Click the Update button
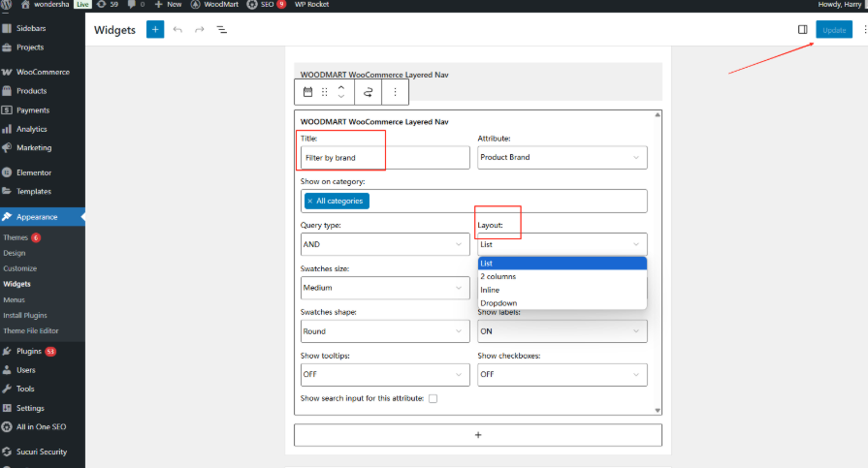 [x=834, y=30]
